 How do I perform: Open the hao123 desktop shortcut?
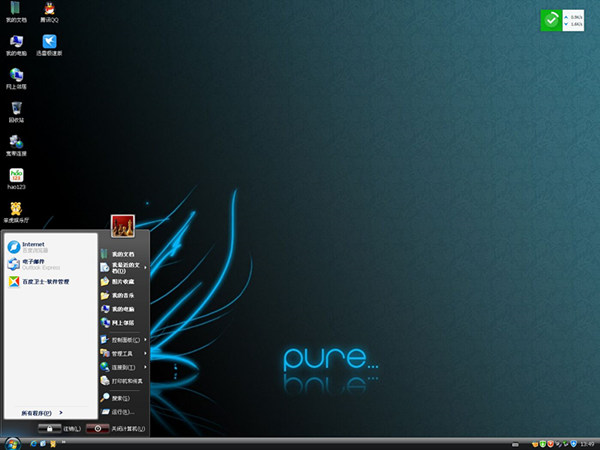click(x=16, y=176)
